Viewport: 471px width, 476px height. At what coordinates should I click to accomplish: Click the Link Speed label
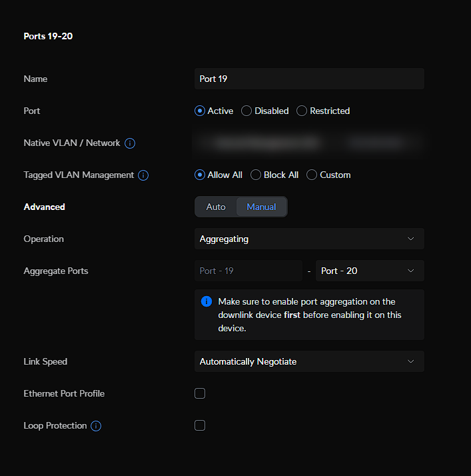pos(45,361)
